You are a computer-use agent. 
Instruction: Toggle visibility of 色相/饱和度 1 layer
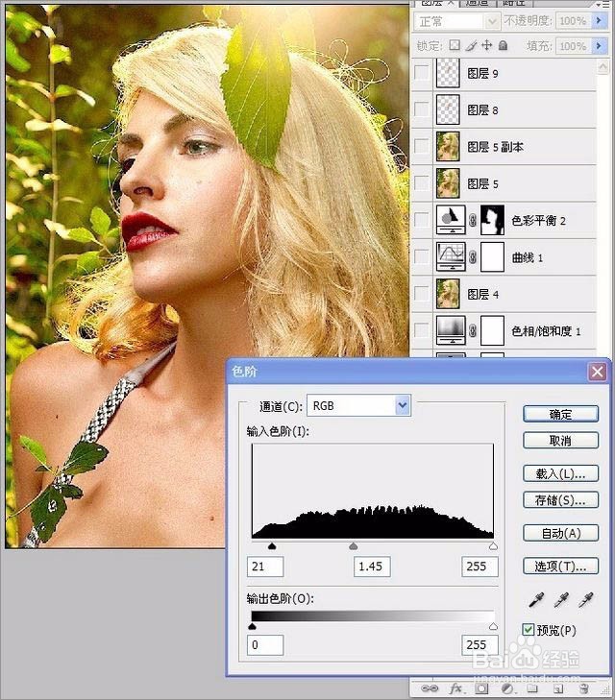421,330
